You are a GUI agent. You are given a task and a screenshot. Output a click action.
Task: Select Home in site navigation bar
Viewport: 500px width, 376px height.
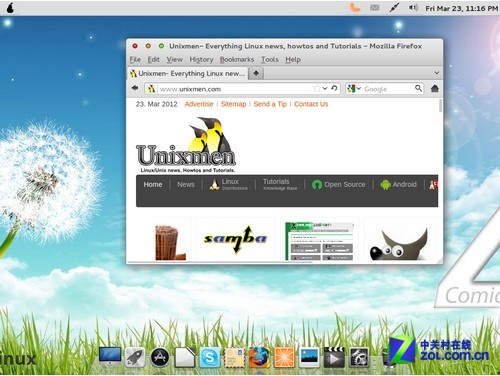coord(153,184)
